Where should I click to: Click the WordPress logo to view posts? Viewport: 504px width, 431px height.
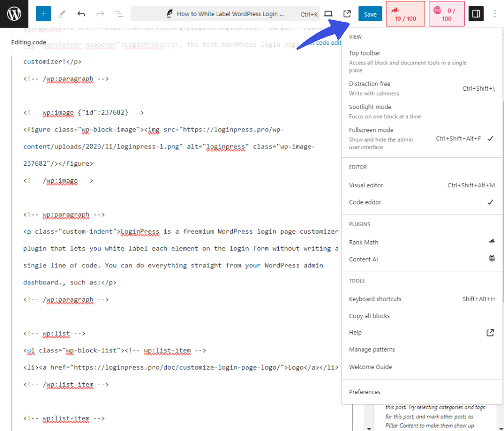(14, 14)
